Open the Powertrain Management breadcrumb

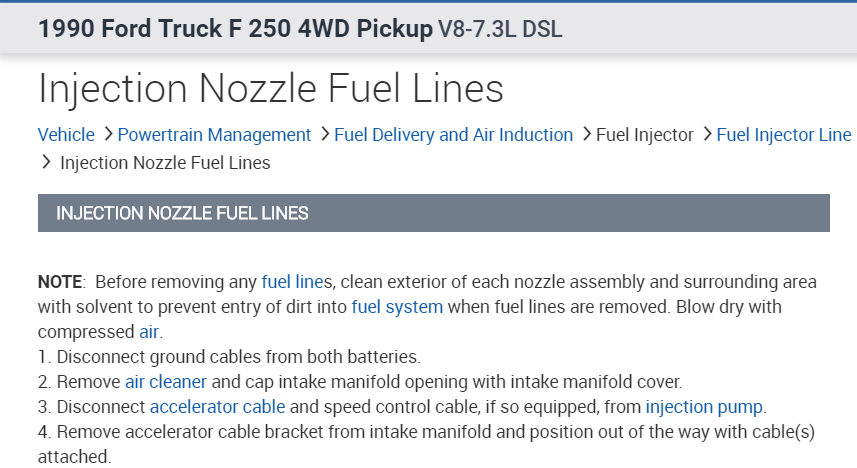(x=214, y=135)
